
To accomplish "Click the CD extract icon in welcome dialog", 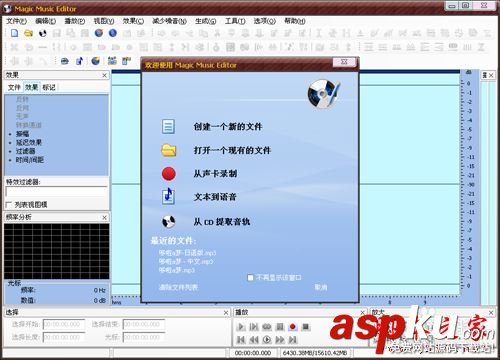I will (x=169, y=222).
